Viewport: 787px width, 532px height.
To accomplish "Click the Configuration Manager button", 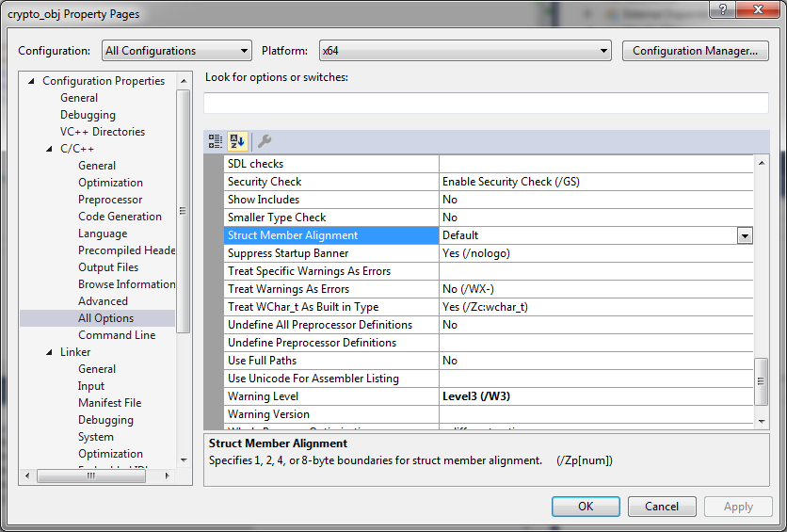I will [x=695, y=51].
